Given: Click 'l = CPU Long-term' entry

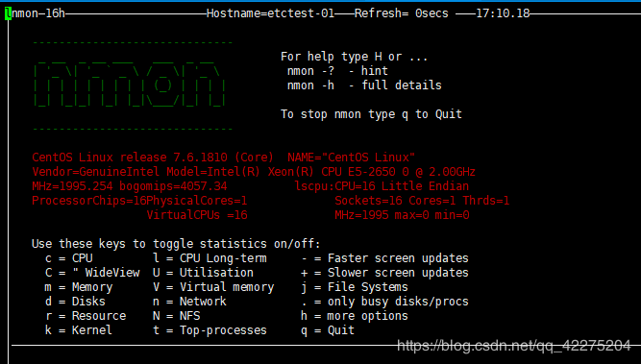Looking at the screenshot, I should 210,258.
